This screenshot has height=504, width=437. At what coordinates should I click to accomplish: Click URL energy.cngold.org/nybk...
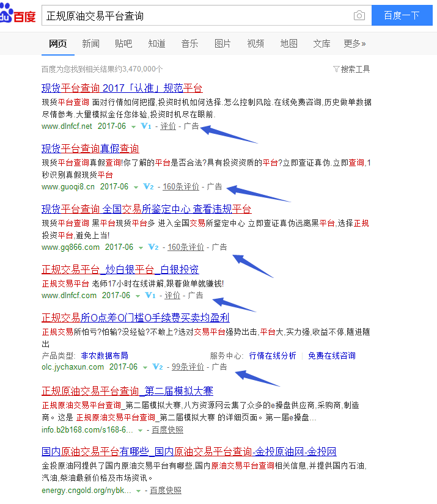[86, 490]
